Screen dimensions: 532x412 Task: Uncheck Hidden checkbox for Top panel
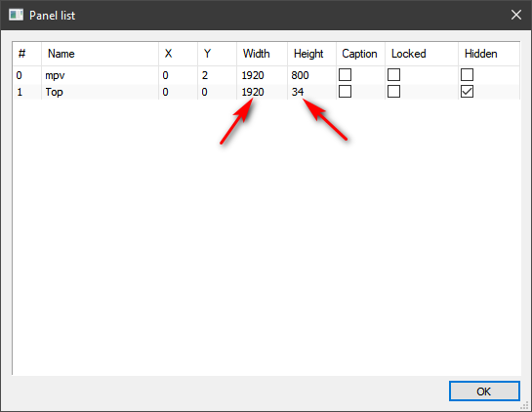(x=467, y=92)
